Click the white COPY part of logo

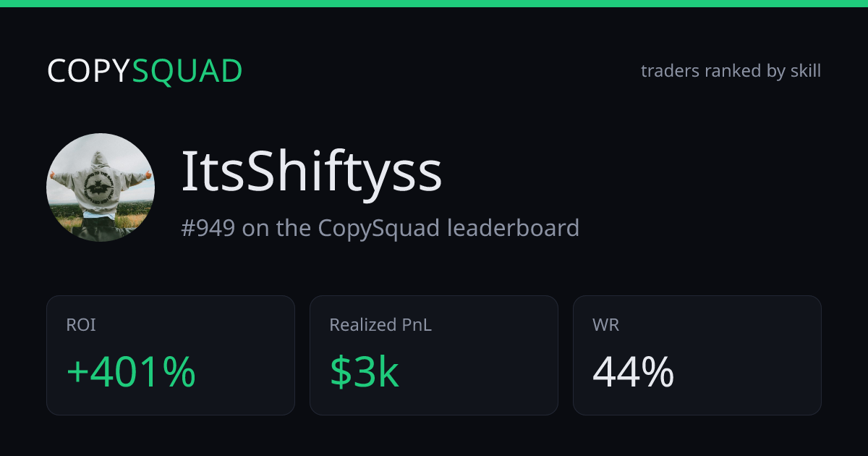89,71
